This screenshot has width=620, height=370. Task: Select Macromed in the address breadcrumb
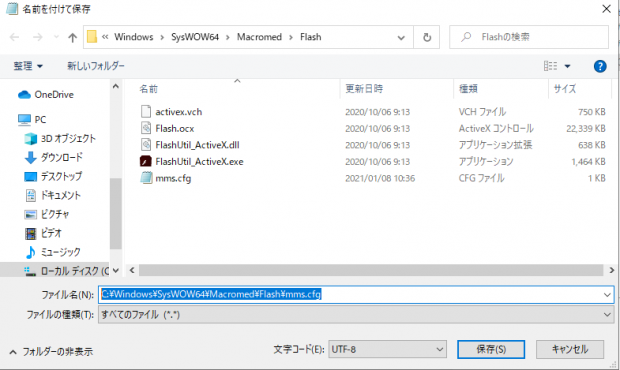[259, 37]
